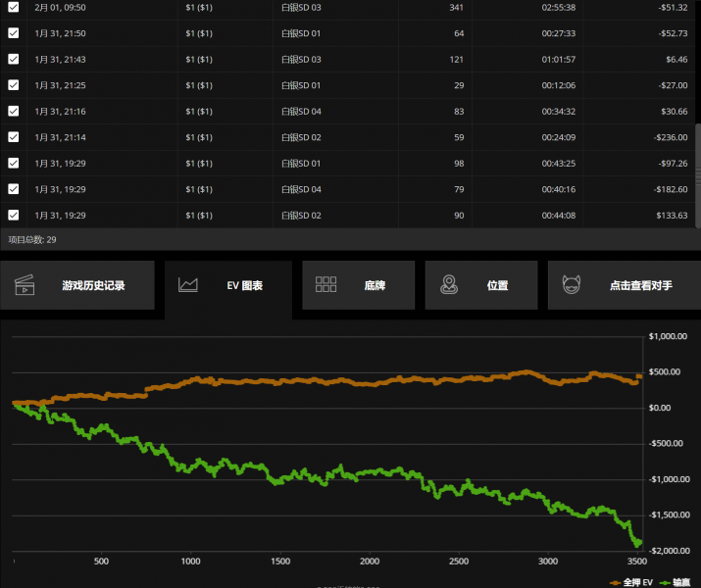
Task: Uncheck the 2月 01, 09:50 session checkbox
Action: (14, 7)
